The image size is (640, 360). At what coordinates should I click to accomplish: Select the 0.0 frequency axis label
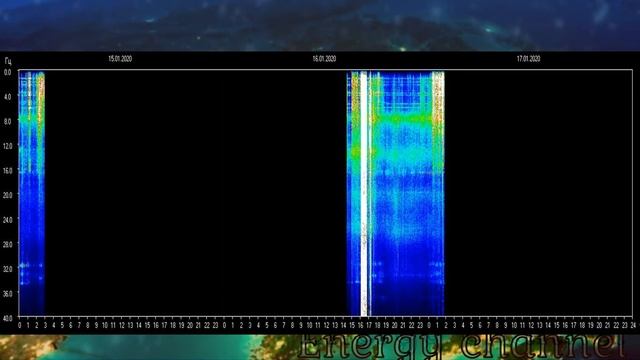(7, 72)
